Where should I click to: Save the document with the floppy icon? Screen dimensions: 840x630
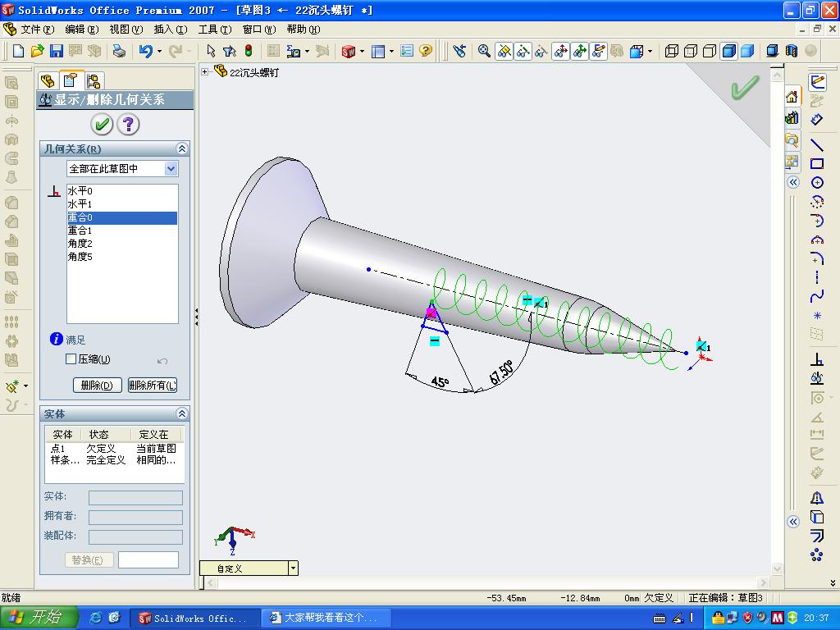point(57,51)
